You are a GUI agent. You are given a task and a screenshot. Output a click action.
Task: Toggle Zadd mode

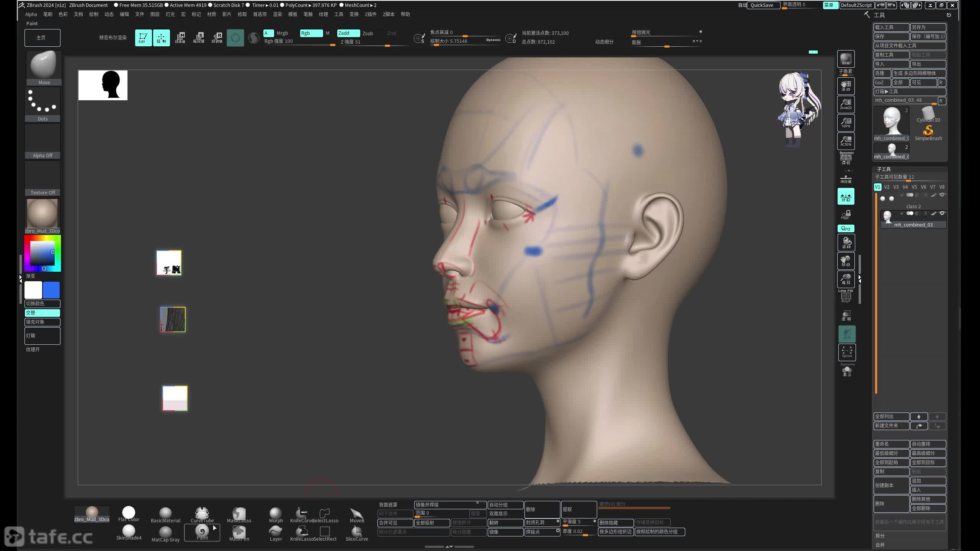(x=348, y=33)
